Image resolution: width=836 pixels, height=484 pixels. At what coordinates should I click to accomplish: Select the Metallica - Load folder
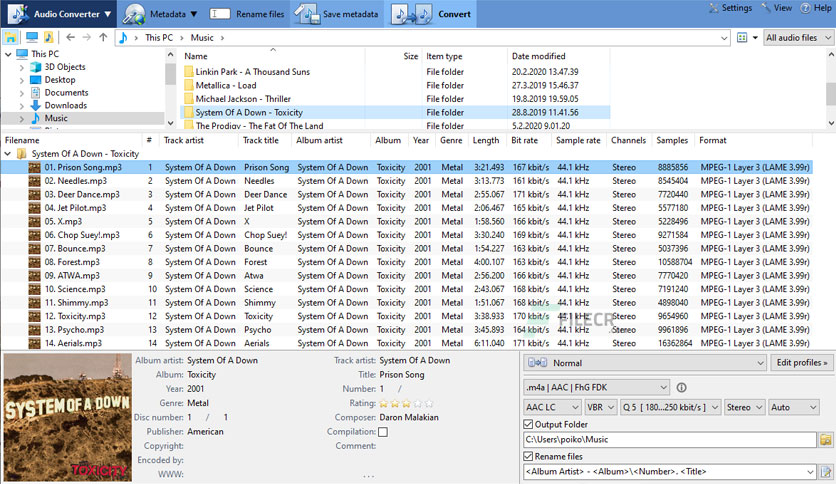click(x=226, y=85)
